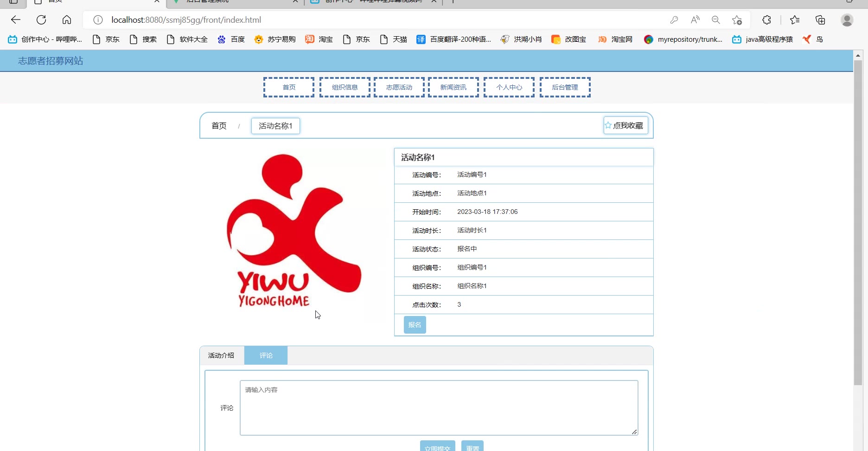Open the 创作中心 - 哔哩哔... bookmark
The height and width of the screenshot is (451, 868).
(45, 39)
